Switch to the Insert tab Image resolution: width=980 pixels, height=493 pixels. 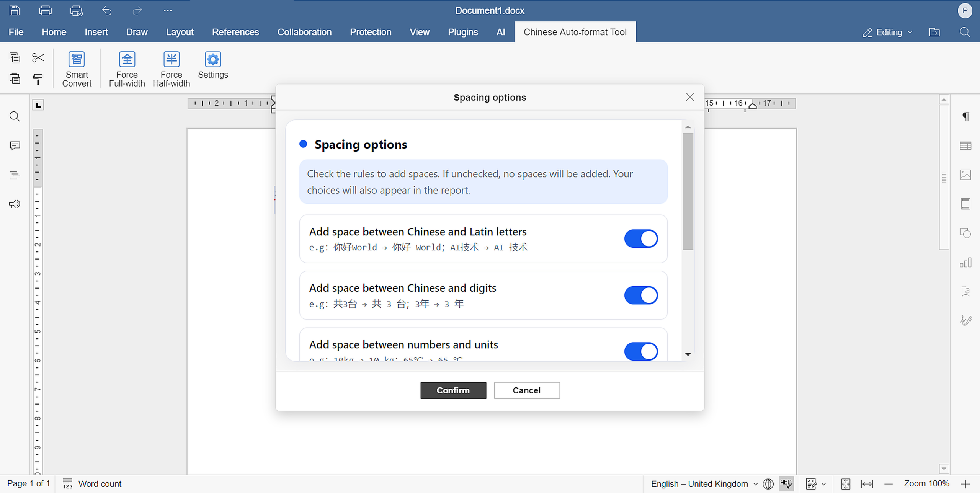point(96,32)
